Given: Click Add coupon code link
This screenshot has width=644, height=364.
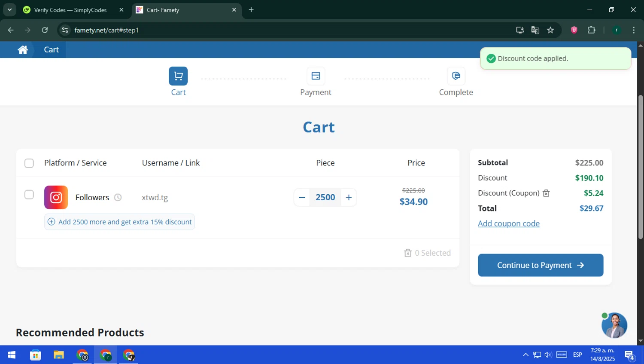Looking at the screenshot, I should click(x=509, y=223).
